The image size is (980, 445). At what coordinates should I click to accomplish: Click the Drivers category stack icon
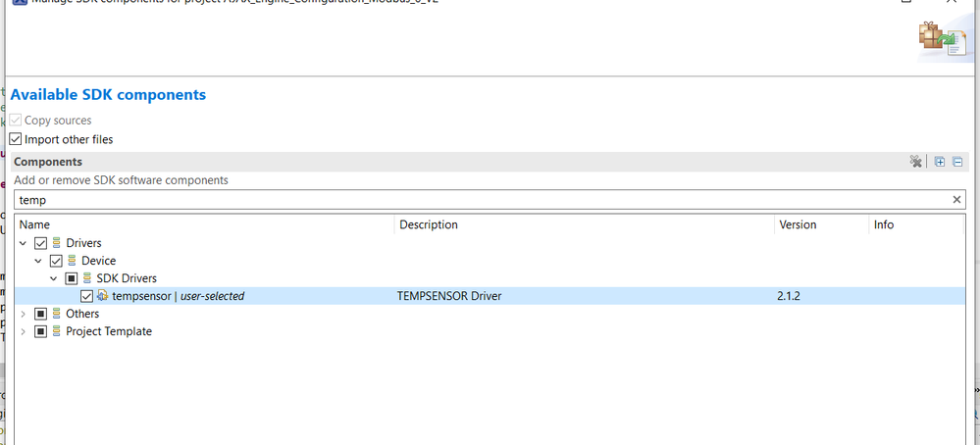point(58,243)
